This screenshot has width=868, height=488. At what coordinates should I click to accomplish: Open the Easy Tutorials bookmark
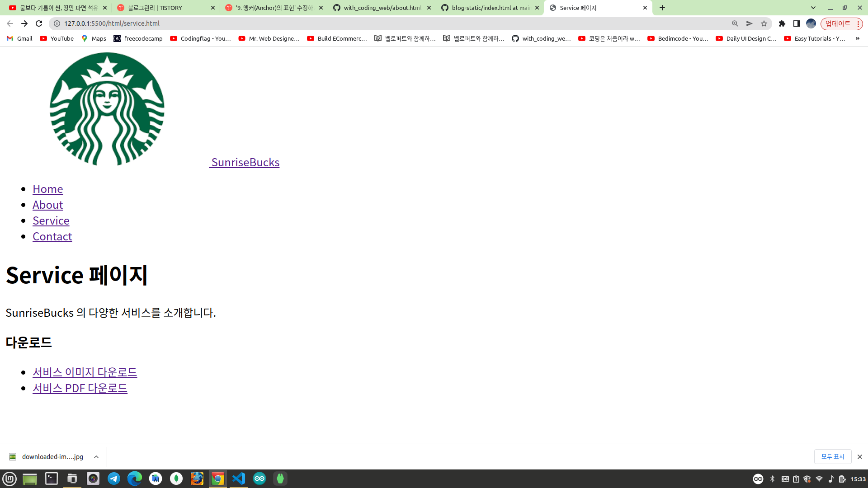point(815,38)
